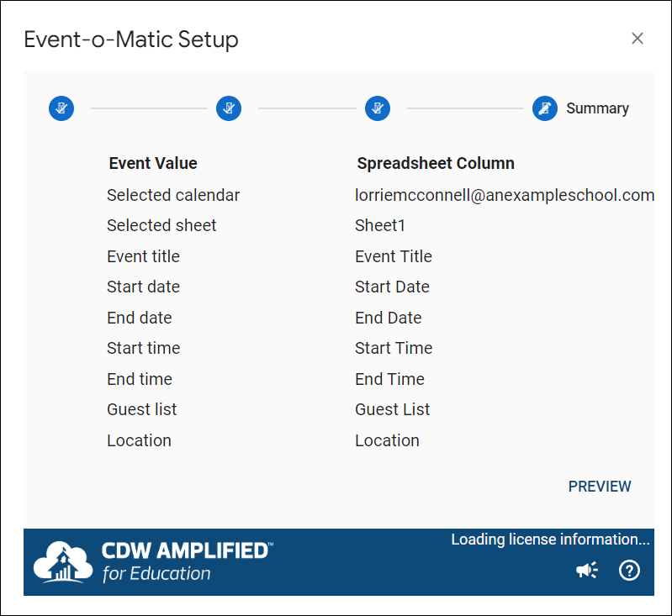Click the second completed step circle in the stepper
672x616 pixels.
[x=229, y=108]
